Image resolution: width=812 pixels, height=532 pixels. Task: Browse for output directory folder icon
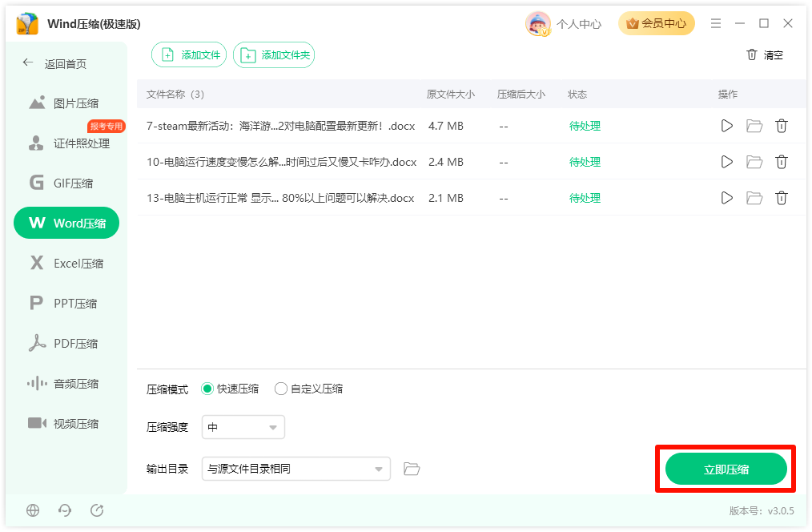[x=412, y=469]
